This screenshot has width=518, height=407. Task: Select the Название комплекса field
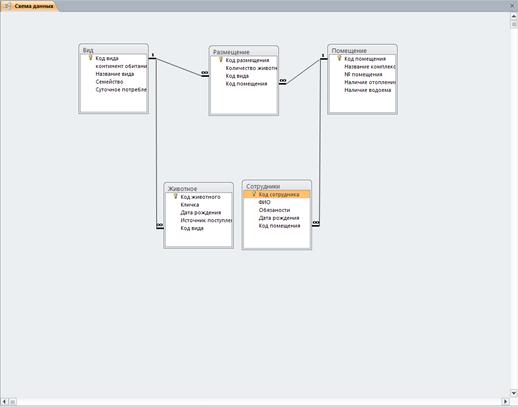click(363, 67)
